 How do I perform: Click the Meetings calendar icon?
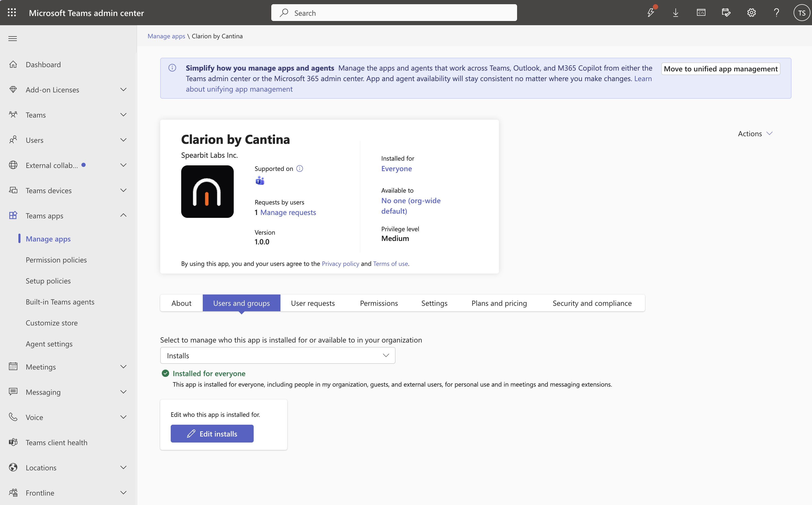pyautogui.click(x=13, y=367)
